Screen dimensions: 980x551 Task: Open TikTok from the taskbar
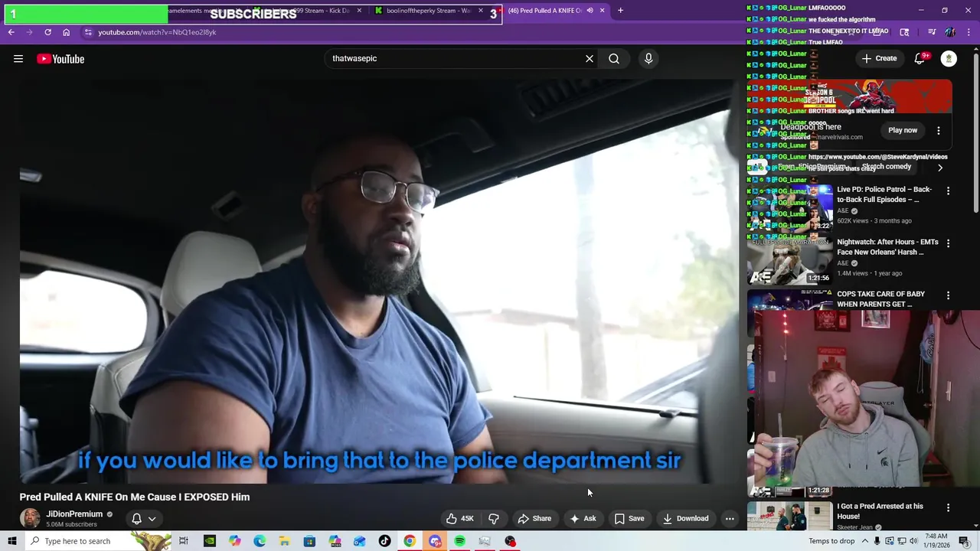(384, 541)
